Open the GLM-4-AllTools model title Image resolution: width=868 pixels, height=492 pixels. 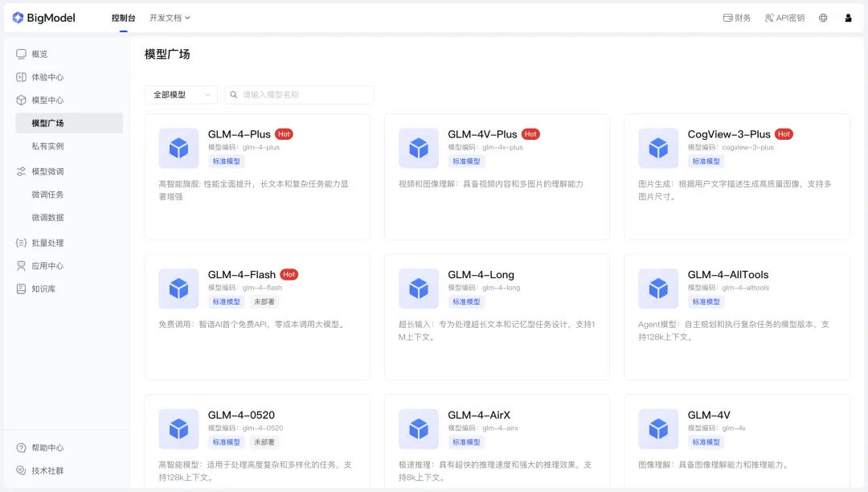pos(728,274)
